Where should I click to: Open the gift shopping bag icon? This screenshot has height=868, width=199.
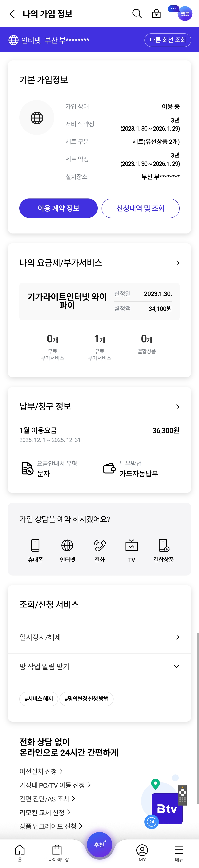pyautogui.click(x=156, y=14)
